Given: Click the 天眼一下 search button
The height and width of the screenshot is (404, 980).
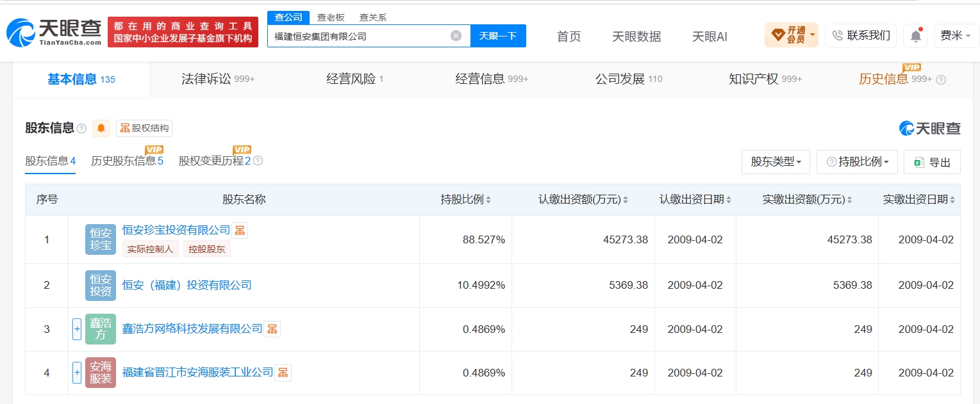Looking at the screenshot, I should pos(498,36).
